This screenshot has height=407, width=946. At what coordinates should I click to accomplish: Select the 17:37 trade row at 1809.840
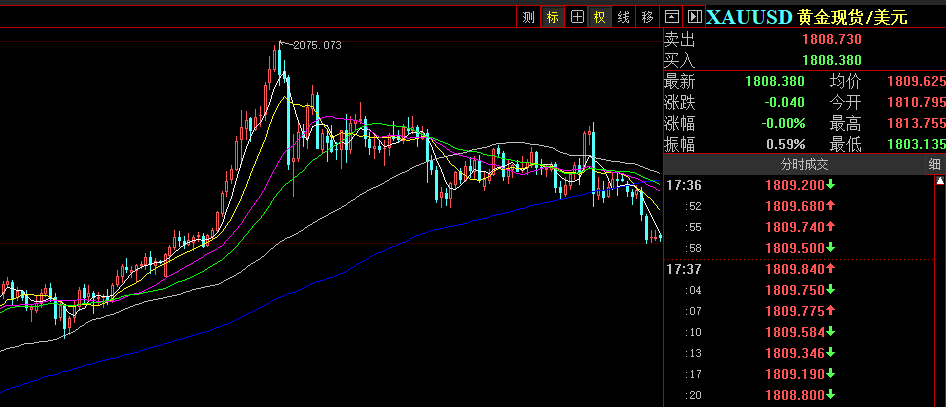[800, 269]
